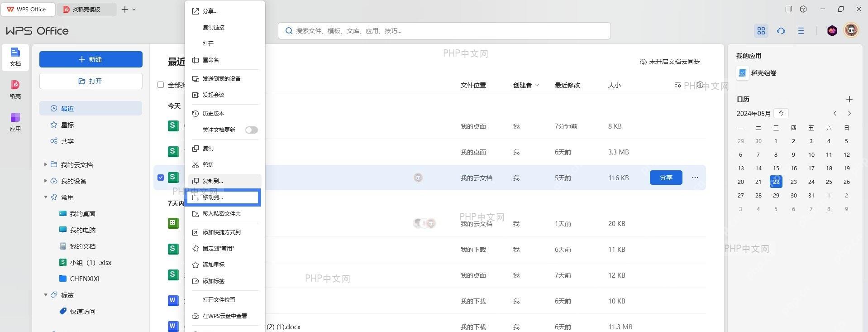This screenshot has width=868, height=332.
Task: Open the new-tab dropdown arrow
Action: [134, 9]
